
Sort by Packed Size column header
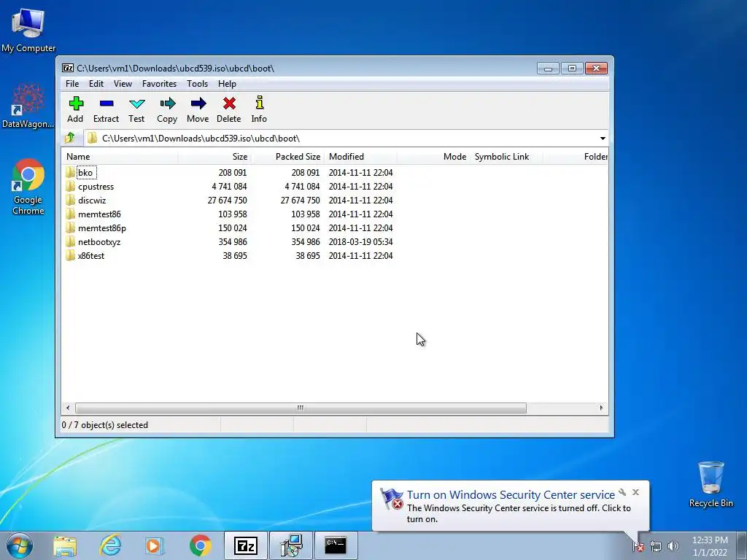[x=287, y=157]
